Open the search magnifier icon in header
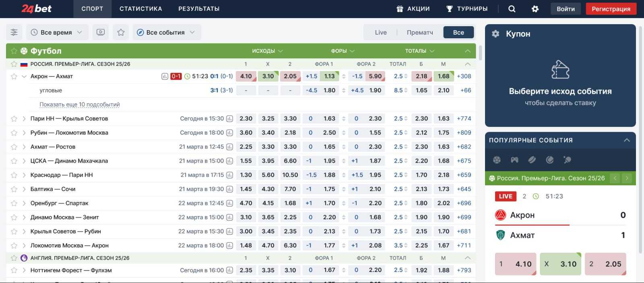This screenshot has height=283, width=644. pyautogui.click(x=512, y=9)
